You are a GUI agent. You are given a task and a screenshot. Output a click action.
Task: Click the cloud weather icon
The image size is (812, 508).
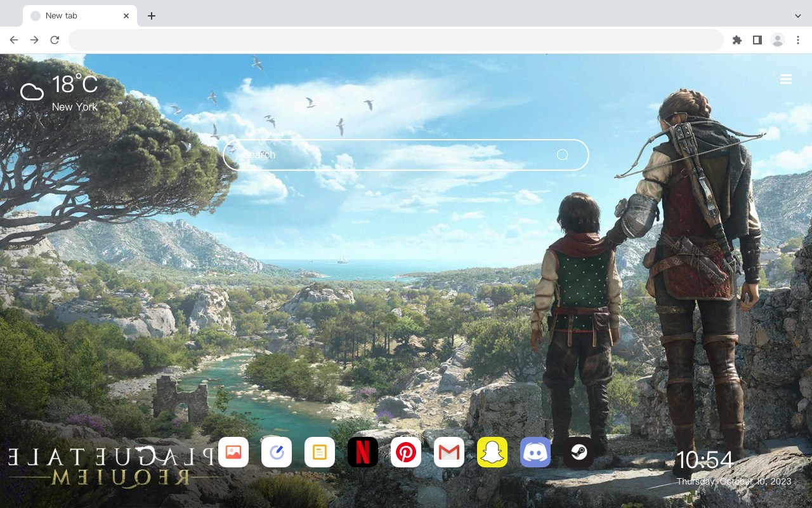[x=32, y=93]
